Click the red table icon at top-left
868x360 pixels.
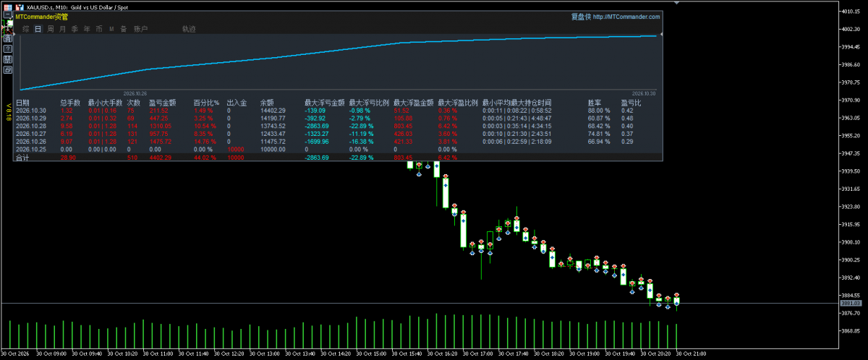tap(8, 7)
